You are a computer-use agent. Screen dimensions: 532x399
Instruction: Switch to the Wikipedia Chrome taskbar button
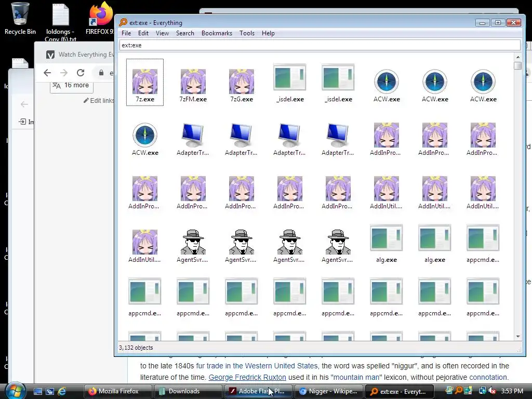pos(328,391)
